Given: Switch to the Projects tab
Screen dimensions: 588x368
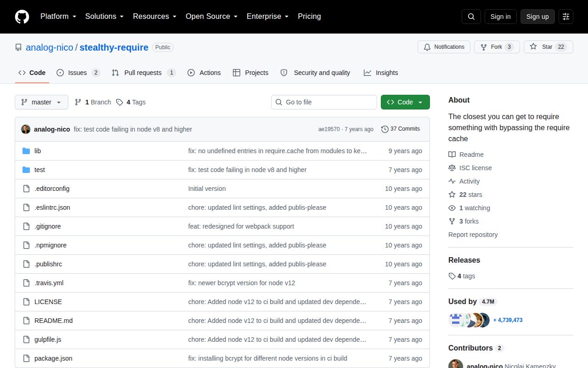Looking at the screenshot, I should coord(250,73).
